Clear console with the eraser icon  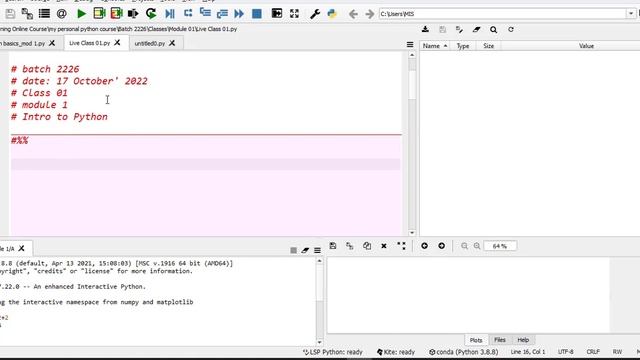click(305, 250)
